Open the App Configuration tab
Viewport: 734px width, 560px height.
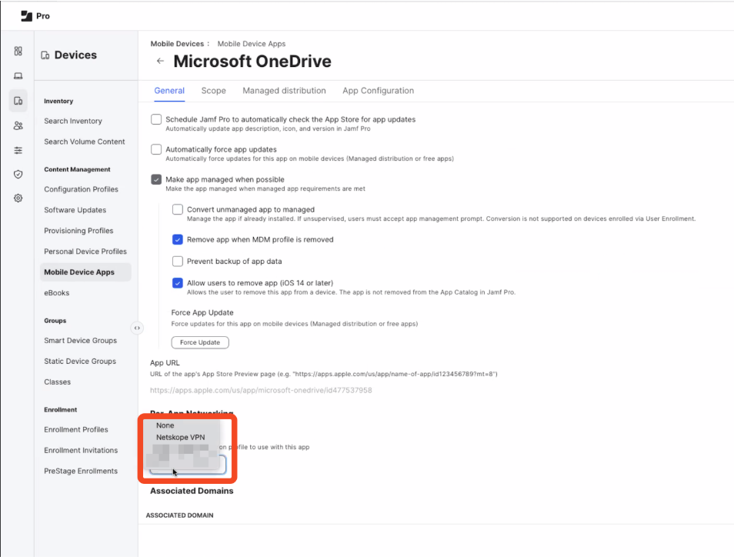379,91
